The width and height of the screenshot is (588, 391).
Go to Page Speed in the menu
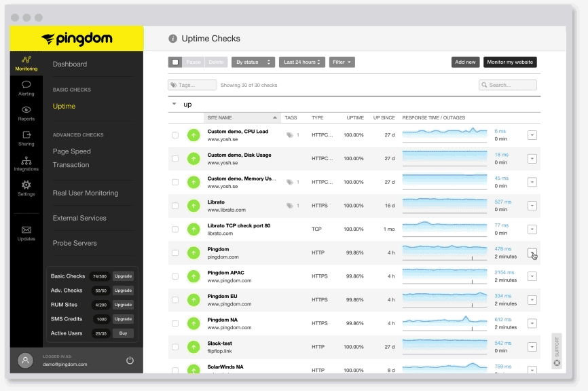click(x=71, y=151)
